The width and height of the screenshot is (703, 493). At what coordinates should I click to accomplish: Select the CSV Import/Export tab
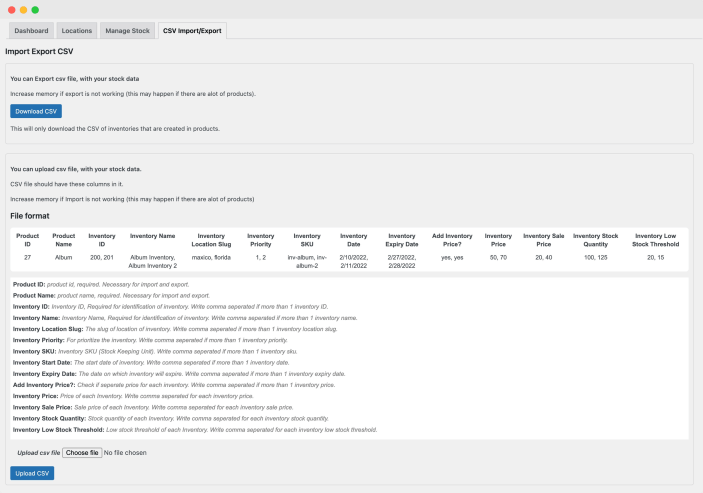192,31
